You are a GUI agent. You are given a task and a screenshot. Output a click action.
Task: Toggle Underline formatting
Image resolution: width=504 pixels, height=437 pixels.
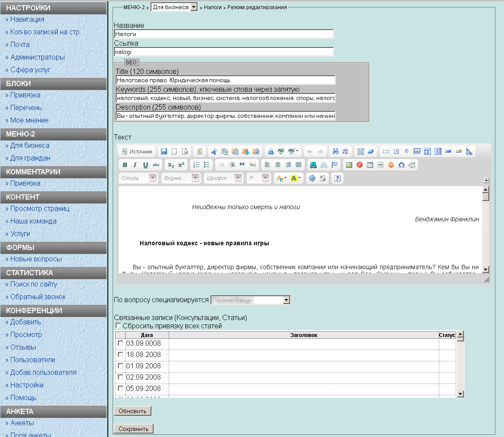click(146, 165)
